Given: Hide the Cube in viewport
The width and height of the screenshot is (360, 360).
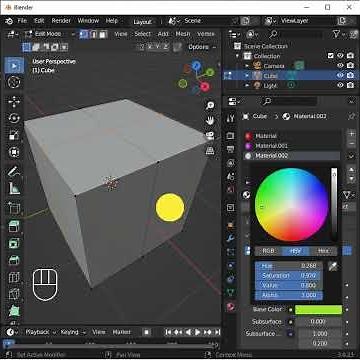Looking at the screenshot, I should click(x=340, y=76).
